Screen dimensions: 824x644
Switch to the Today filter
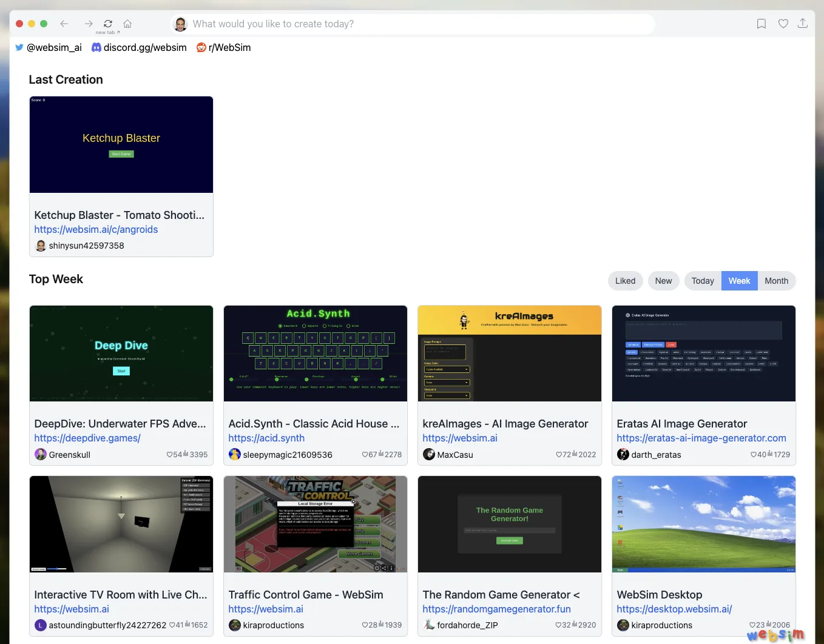[x=702, y=281]
